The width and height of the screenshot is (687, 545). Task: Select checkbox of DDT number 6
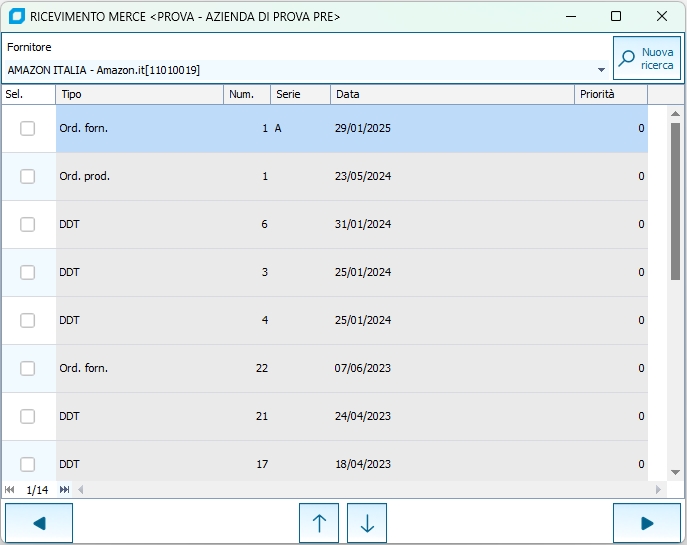[x=28, y=224]
